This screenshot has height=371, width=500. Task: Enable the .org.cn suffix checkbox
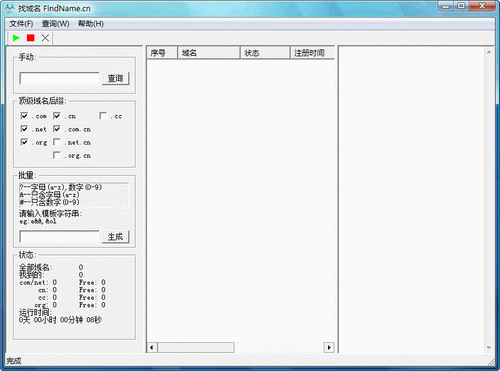(57, 155)
